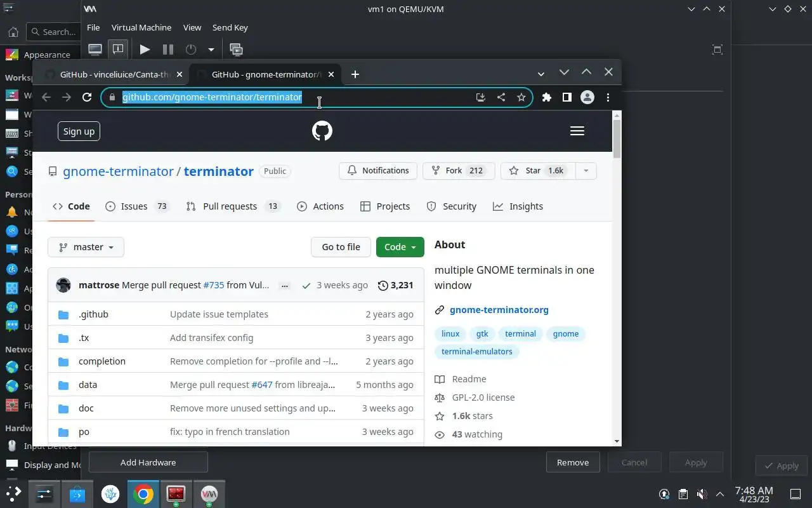Show virtual hardware details view
Screen dimensions: 812x508
click(x=117, y=49)
